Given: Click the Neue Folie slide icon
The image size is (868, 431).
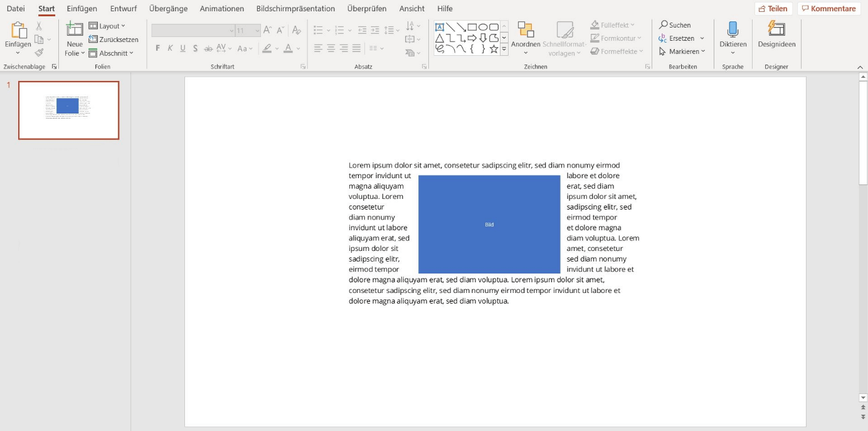Looking at the screenshot, I should click(x=75, y=29).
